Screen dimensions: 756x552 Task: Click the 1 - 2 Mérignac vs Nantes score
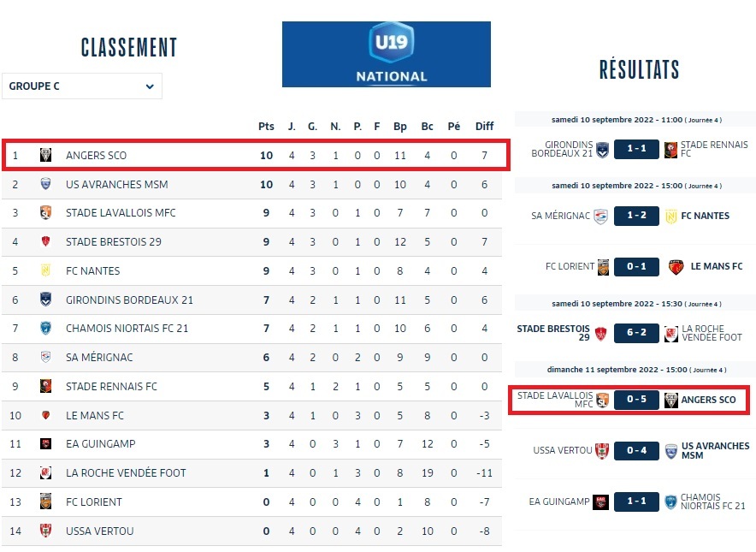(x=636, y=216)
